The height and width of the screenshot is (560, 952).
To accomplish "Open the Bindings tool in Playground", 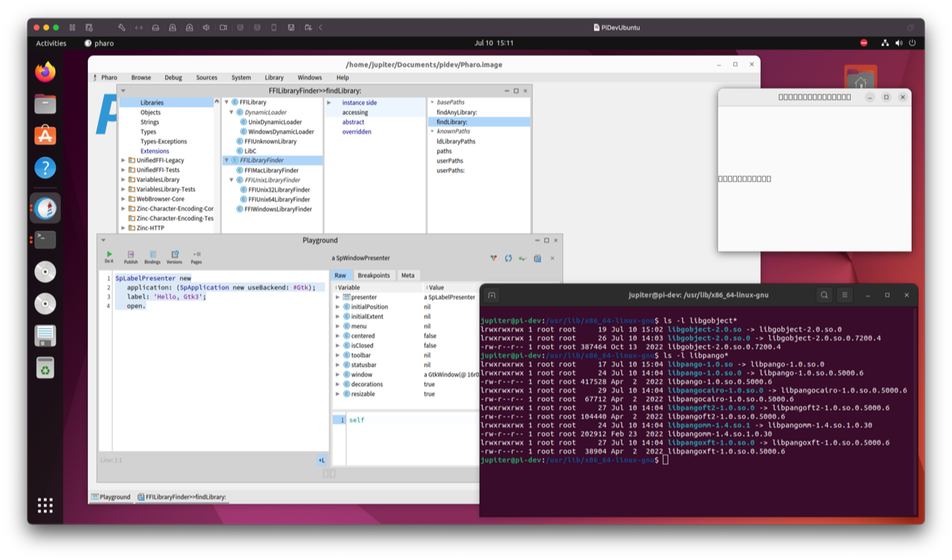I will click(x=152, y=257).
